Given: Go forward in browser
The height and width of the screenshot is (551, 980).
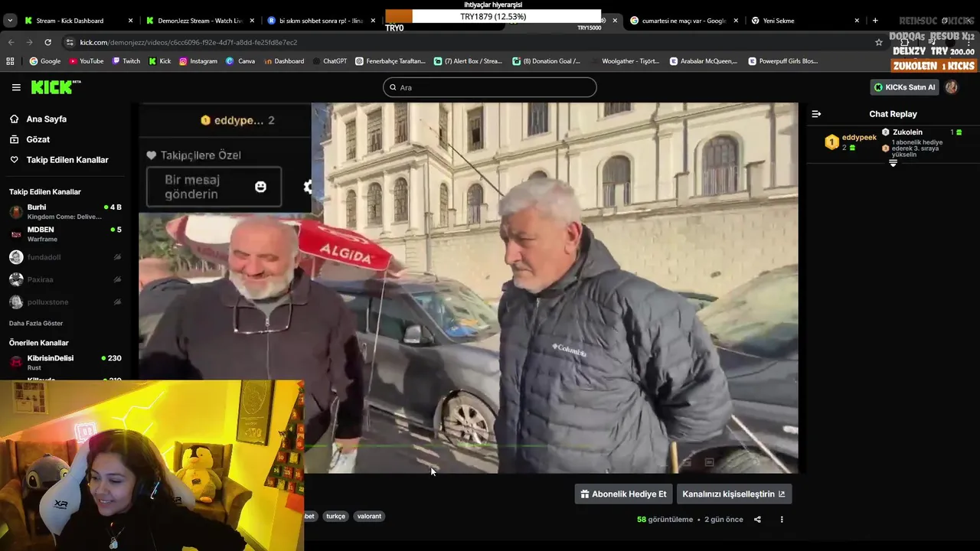Looking at the screenshot, I should (29, 42).
